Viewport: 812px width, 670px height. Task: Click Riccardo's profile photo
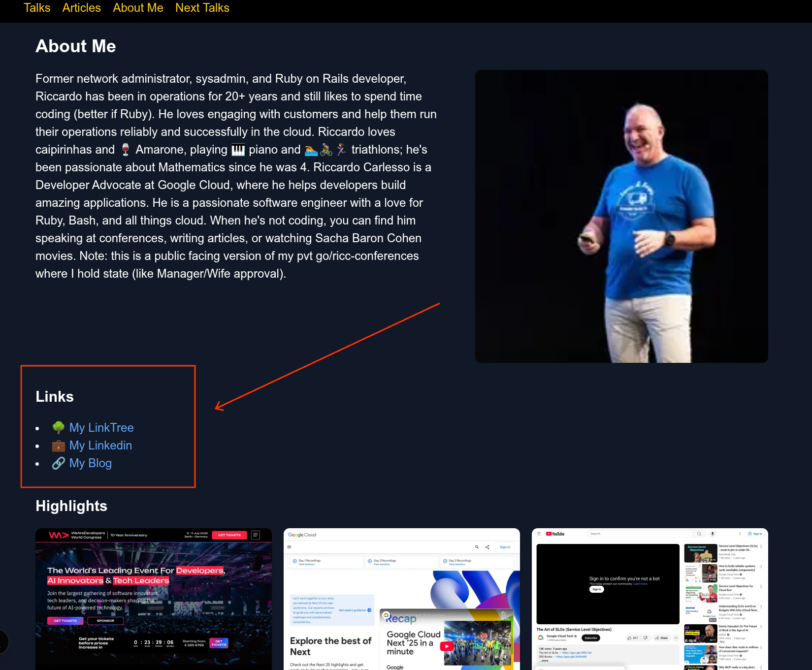(x=621, y=216)
